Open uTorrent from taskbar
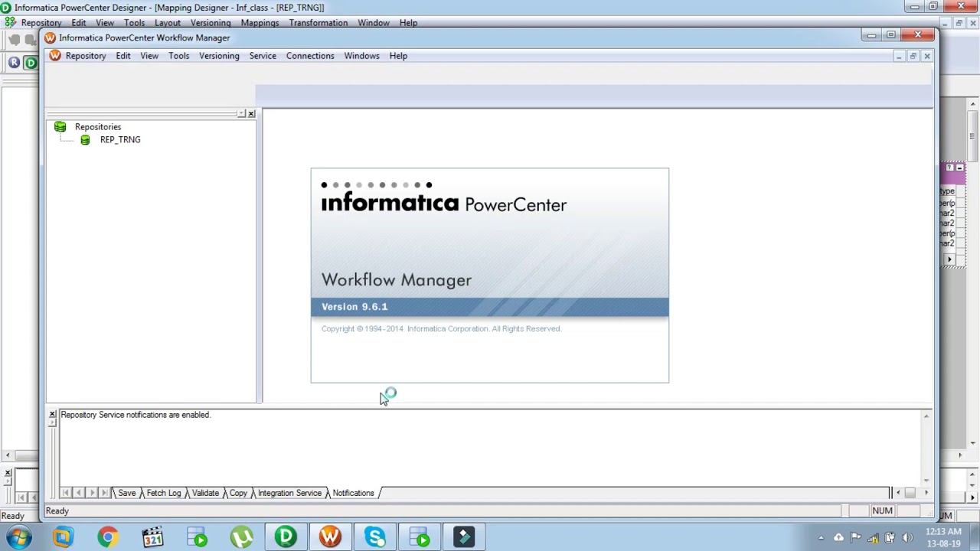The image size is (980, 551). coord(241,537)
